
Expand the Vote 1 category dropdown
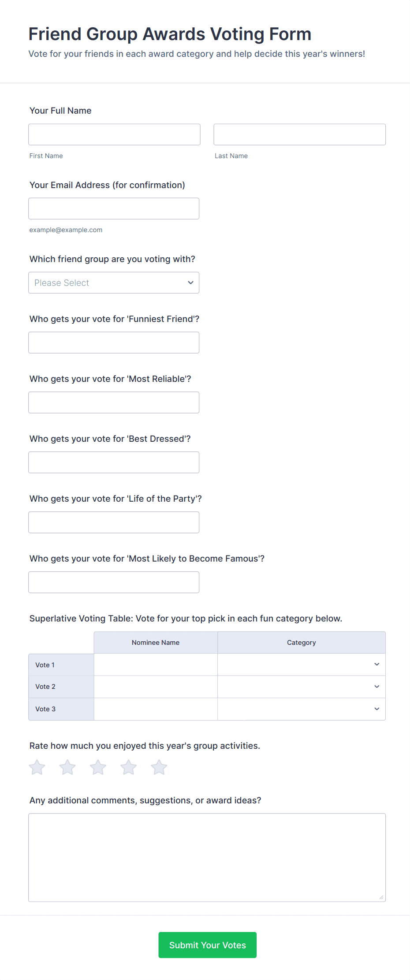302,665
